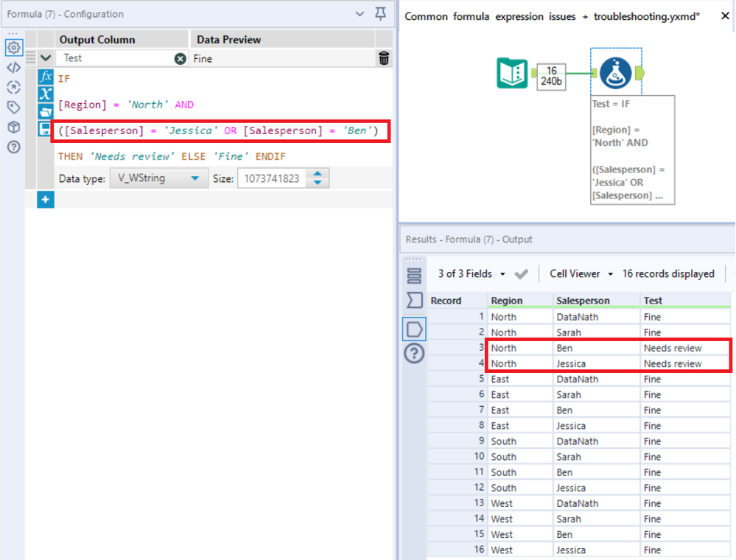Open the Cell Viewer dropdown
736x560 pixels.
point(581,273)
